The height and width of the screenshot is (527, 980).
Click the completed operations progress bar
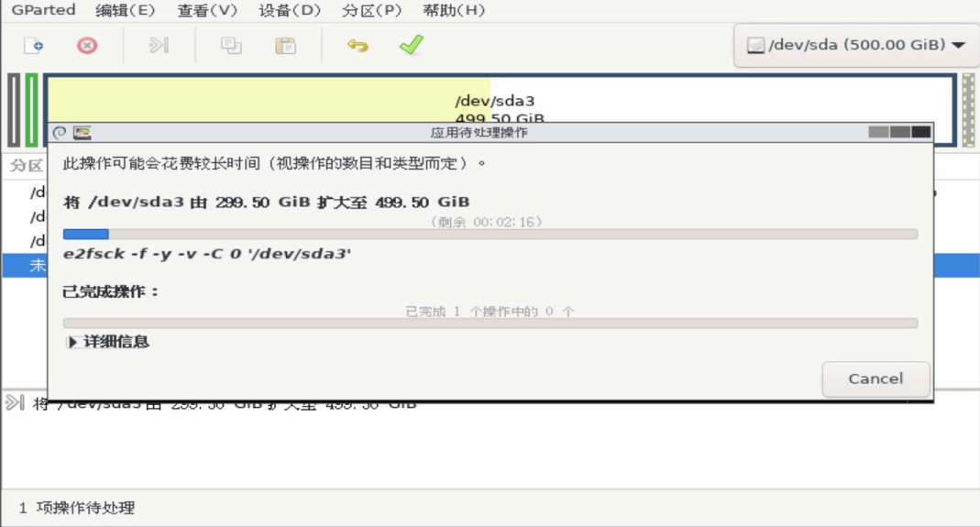490,324
